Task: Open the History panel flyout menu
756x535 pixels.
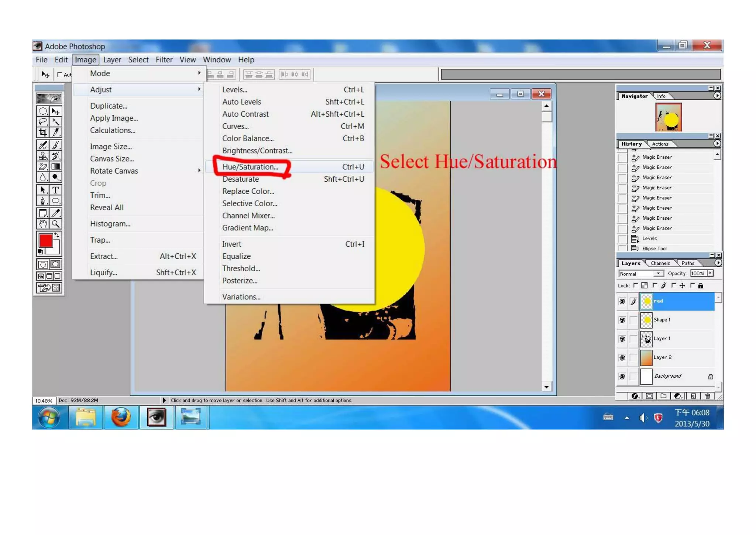Action: point(717,143)
